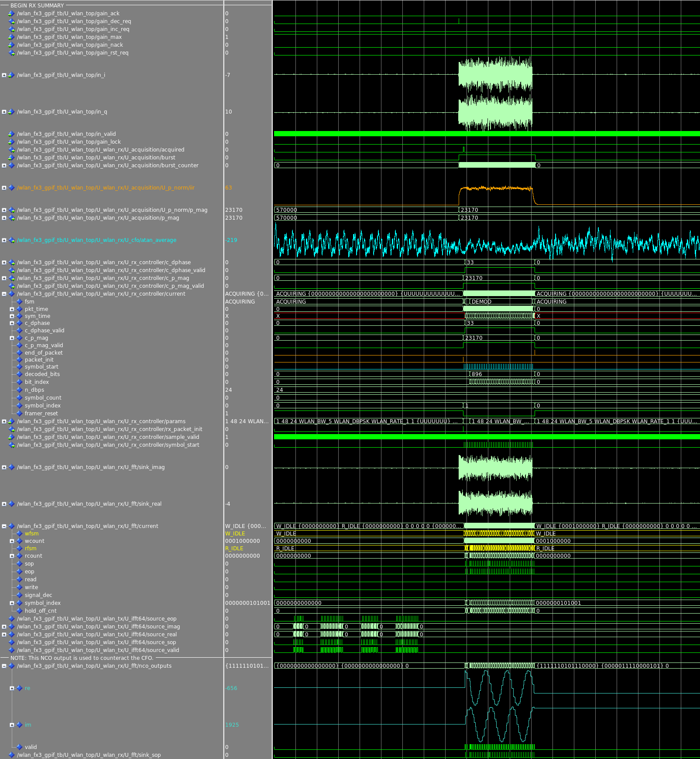The height and width of the screenshot is (759, 700).
Task: Click the in_valid signal icon
Action: tap(11, 134)
